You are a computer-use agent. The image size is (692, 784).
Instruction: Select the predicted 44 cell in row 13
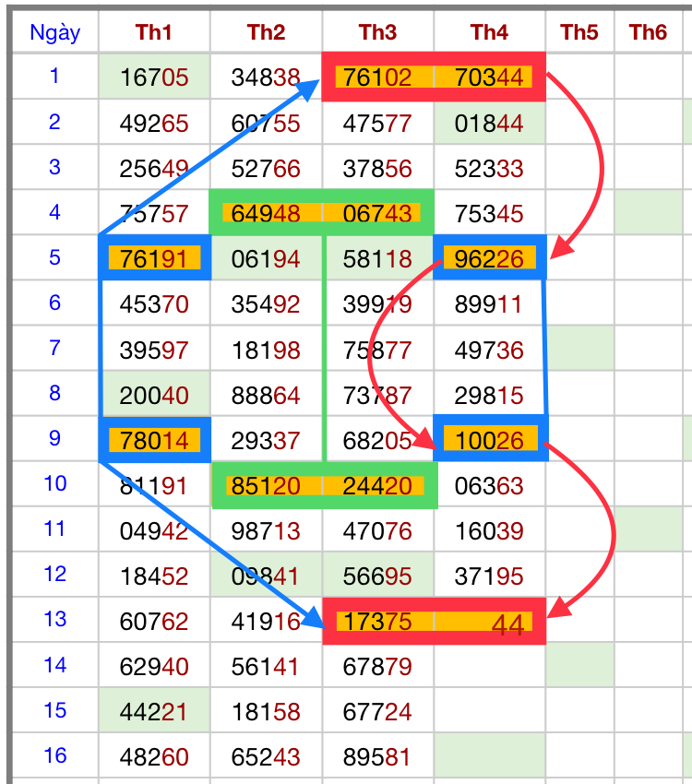[489, 623]
